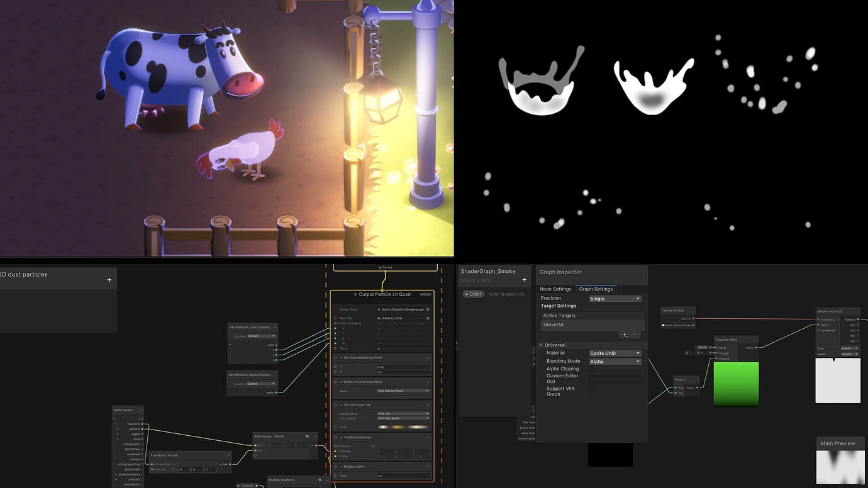Select the Graph Settings tab
The height and width of the screenshot is (488, 868).
596,289
